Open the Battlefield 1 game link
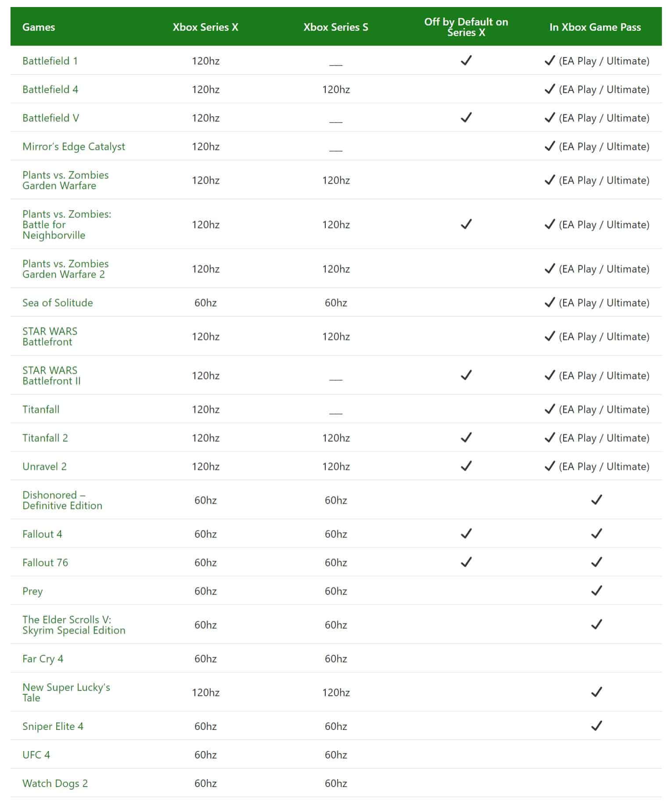672x812 pixels. tap(50, 61)
